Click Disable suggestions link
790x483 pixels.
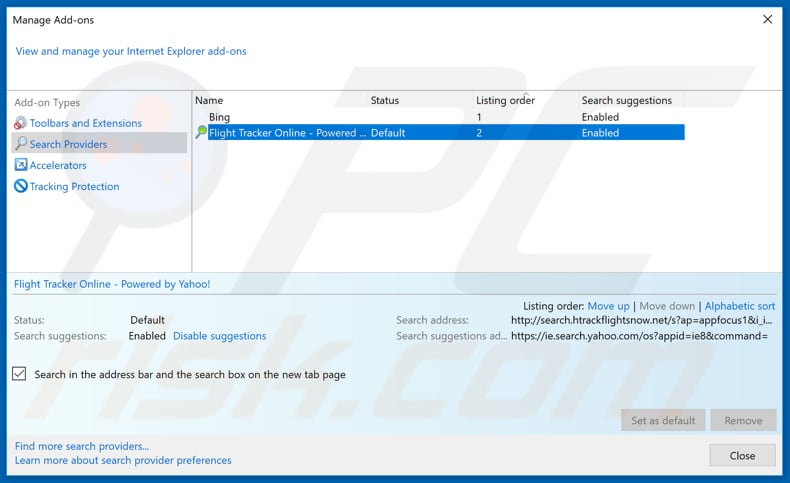coord(220,336)
